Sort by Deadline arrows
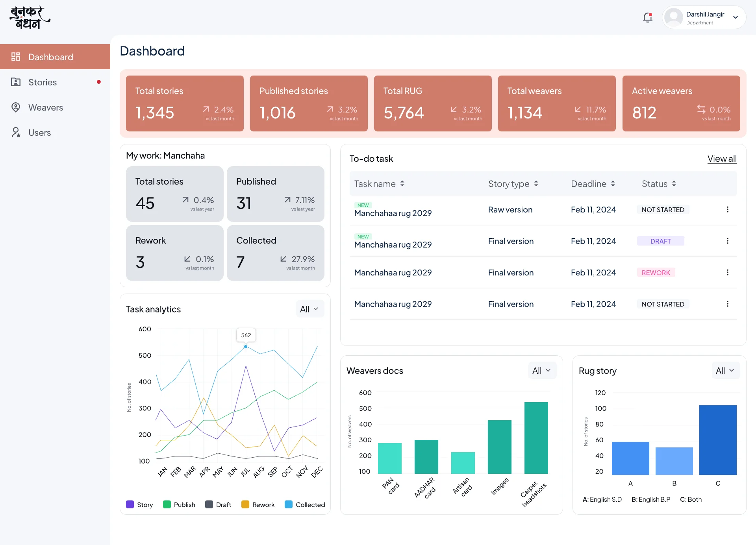 point(613,183)
